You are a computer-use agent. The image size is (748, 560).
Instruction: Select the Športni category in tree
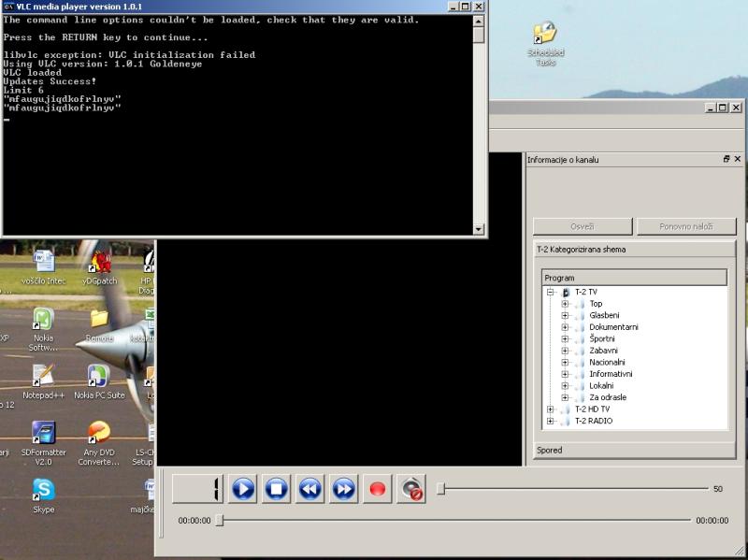604,339
